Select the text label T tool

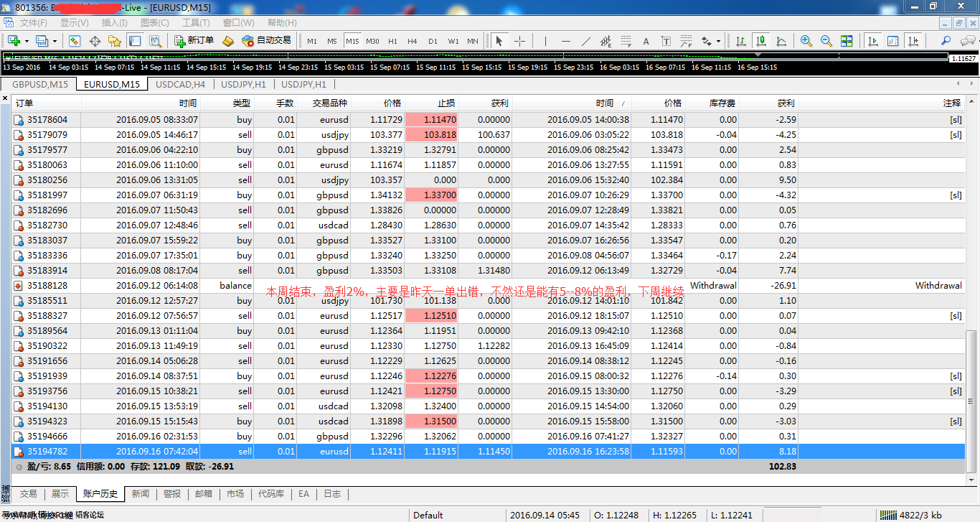click(666, 41)
